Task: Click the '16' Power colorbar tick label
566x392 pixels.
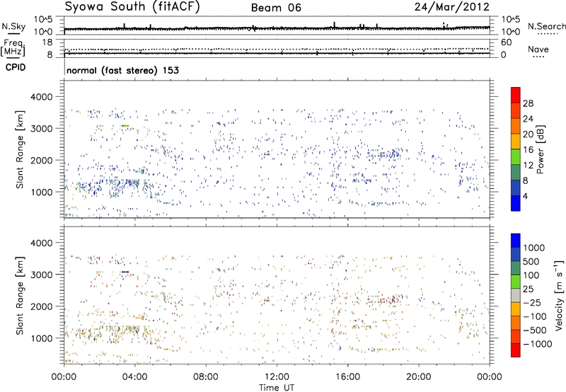Action: click(528, 150)
